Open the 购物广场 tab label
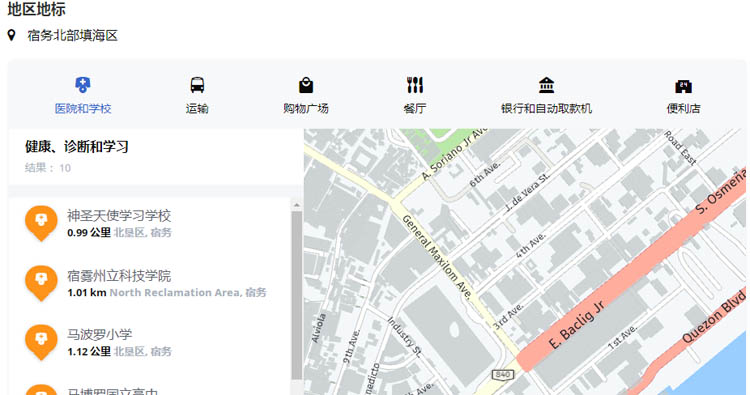The image size is (750, 395). pyautogui.click(x=306, y=109)
